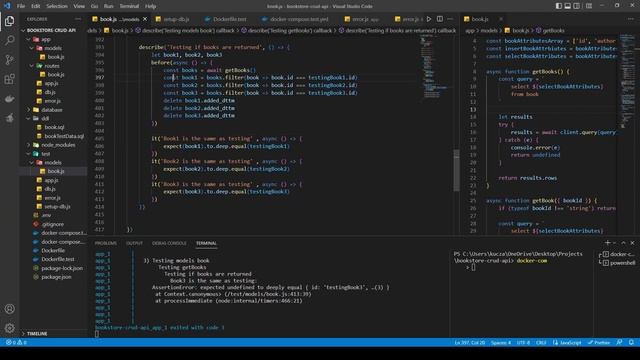Expand the database folder
Viewport: 640px width, 360px height.
point(29,110)
